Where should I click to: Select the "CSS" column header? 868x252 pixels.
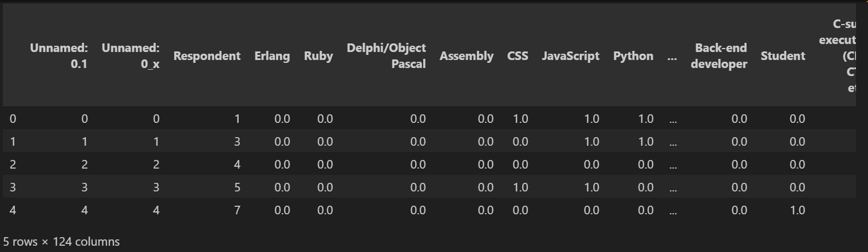[x=518, y=56]
